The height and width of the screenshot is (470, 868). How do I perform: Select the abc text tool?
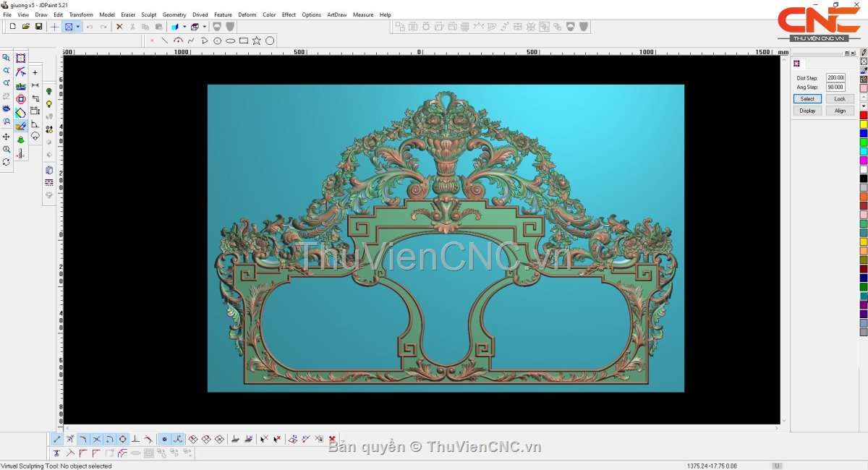click(x=21, y=86)
